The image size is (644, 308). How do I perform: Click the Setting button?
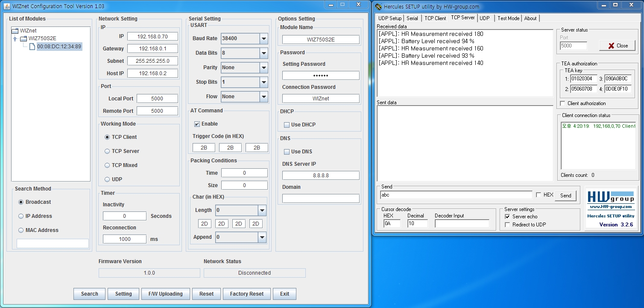tap(123, 294)
